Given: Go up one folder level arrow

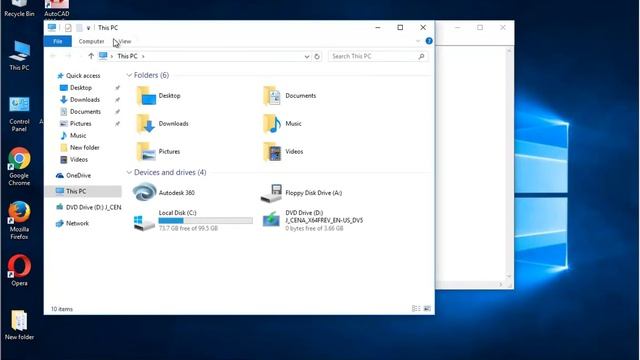Looking at the screenshot, I should point(91,56).
